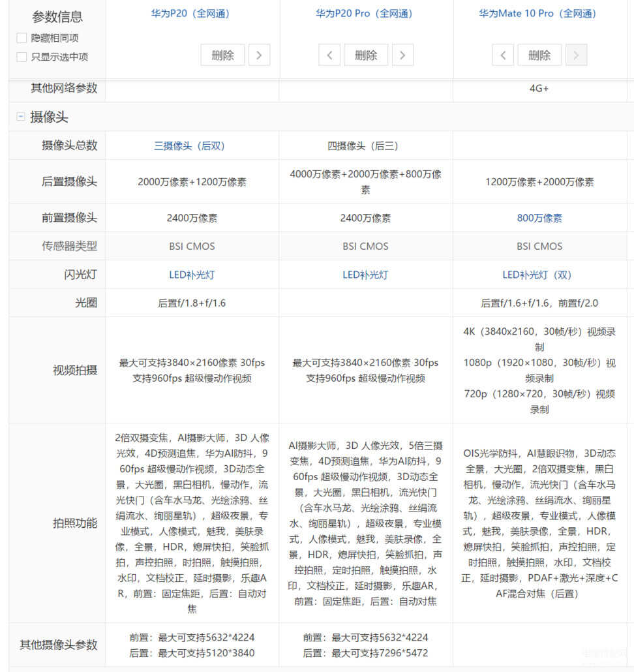
Task: Click LED补光灯 link for 华为P20
Action: (x=192, y=275)
